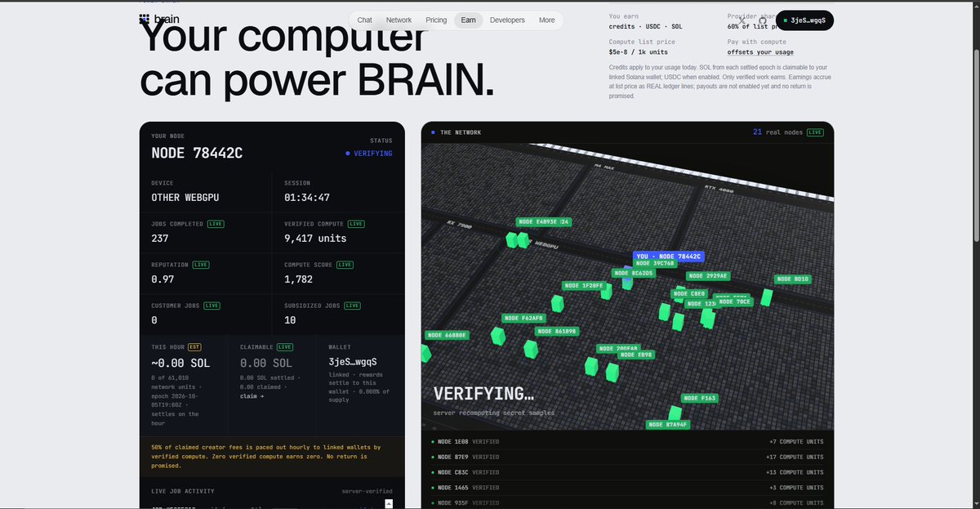
Task: Click the 'claim →' link
Action: pos(252,396)
